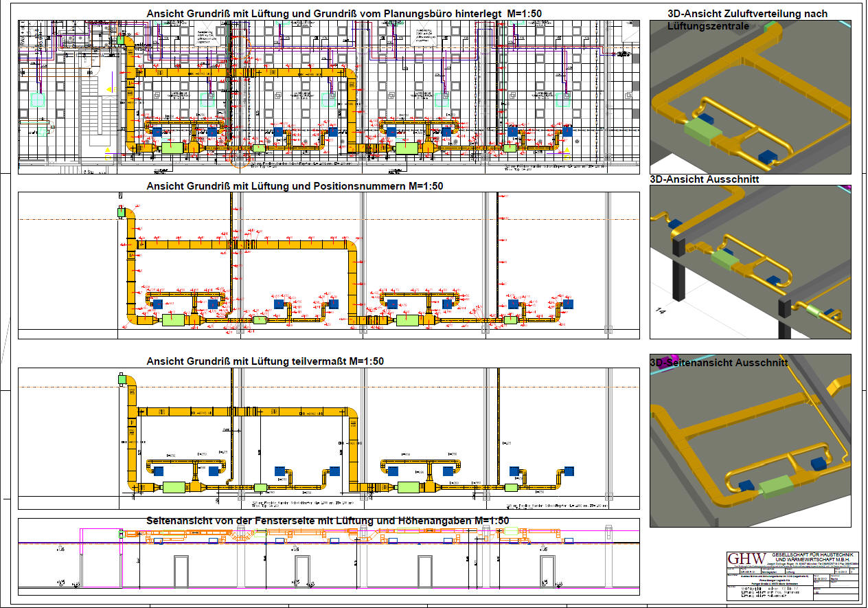Click the 'Planungsbüro hinterlegt' floor plan title

click(328, 13)
